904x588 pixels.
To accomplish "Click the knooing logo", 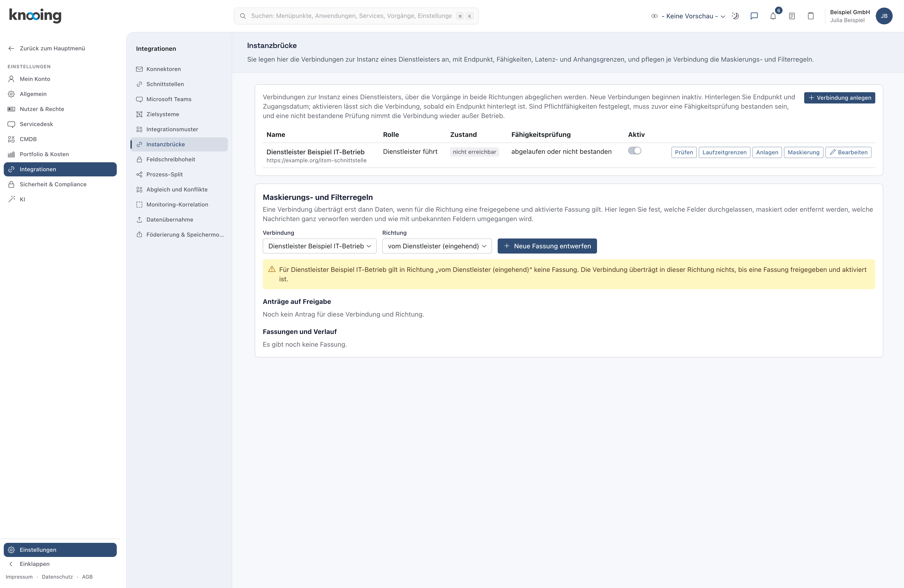I will point(35,16).
